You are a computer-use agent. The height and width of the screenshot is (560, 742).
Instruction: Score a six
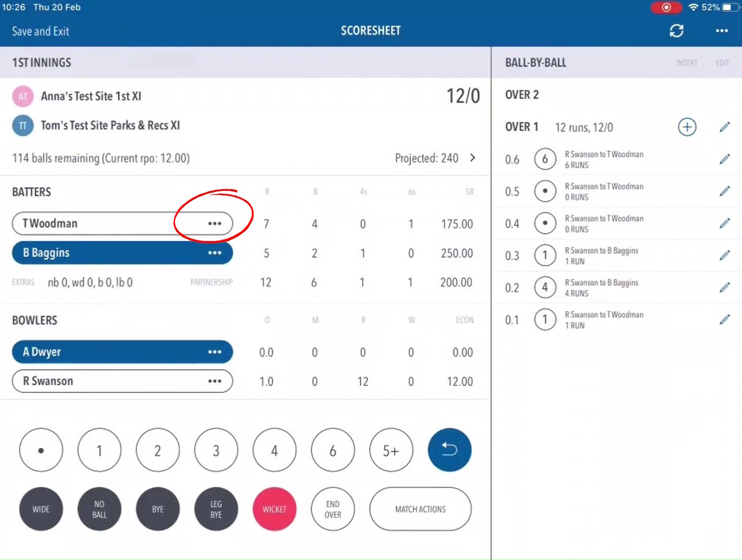coord(333,450)
